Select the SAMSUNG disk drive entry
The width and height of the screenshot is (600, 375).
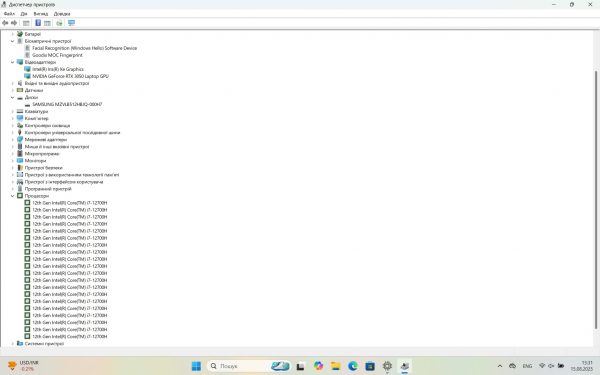pos(67,104)
